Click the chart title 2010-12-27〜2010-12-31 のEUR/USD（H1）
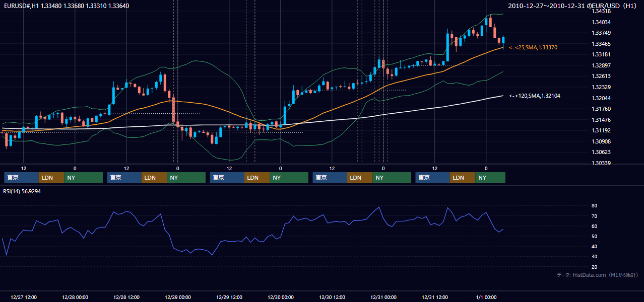Screen dimensions: 644x302 (572, 6)
